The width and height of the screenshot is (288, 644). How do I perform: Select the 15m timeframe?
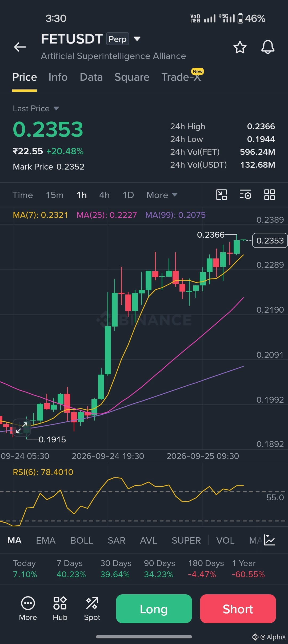55,195
